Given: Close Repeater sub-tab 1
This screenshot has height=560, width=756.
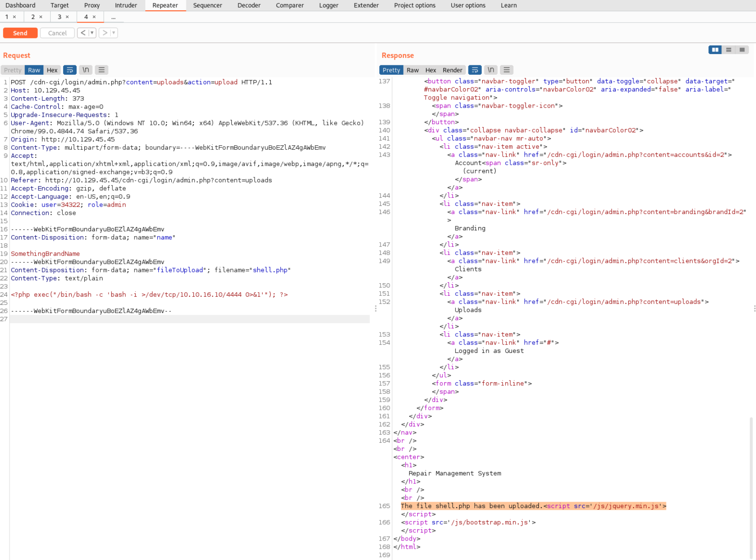Looking at the screenshot, I should [x=14, y=17].
